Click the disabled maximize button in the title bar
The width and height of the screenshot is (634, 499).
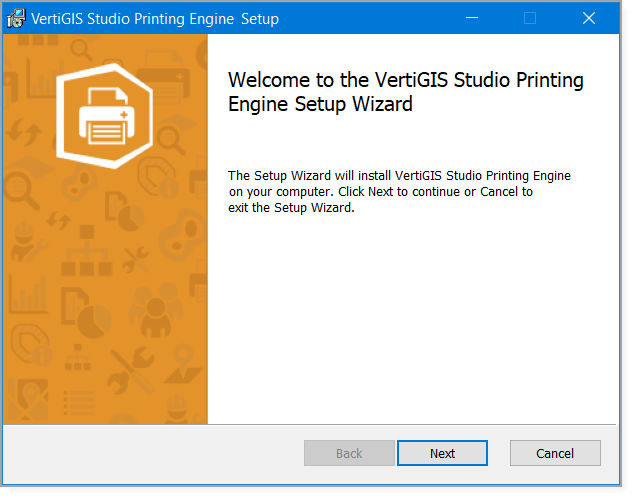coord(530,18)
